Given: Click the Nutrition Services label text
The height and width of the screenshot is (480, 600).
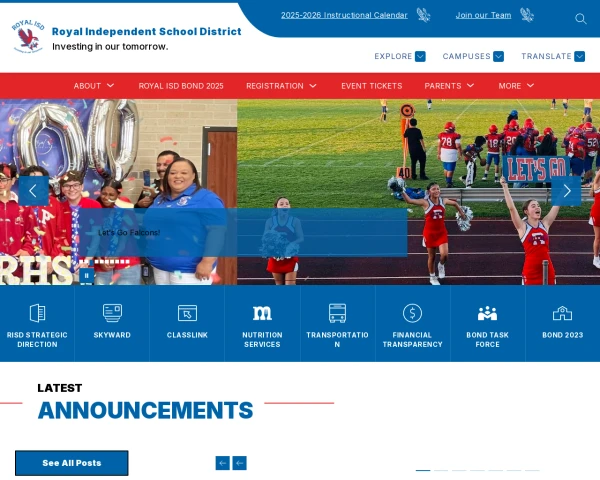Looking at the screenshot, I should [262, 340].
